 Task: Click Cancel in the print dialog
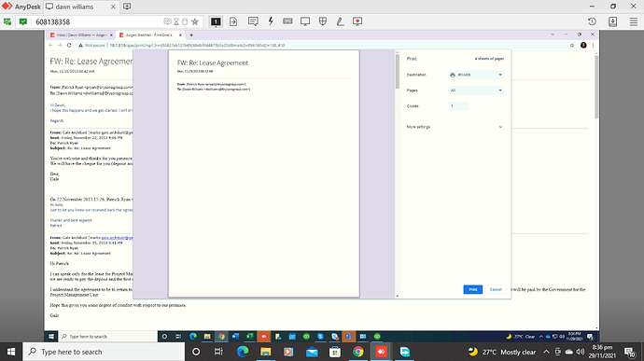(496, 289)
